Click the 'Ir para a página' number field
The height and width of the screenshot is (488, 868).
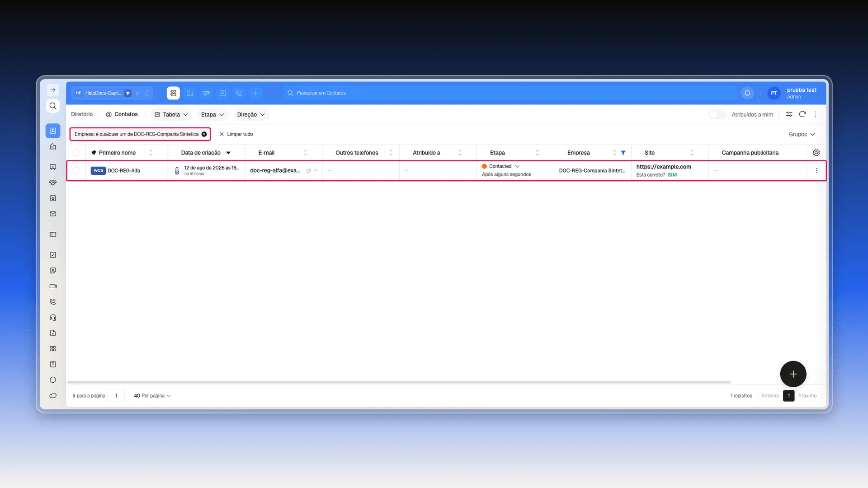tap(116, 396)
